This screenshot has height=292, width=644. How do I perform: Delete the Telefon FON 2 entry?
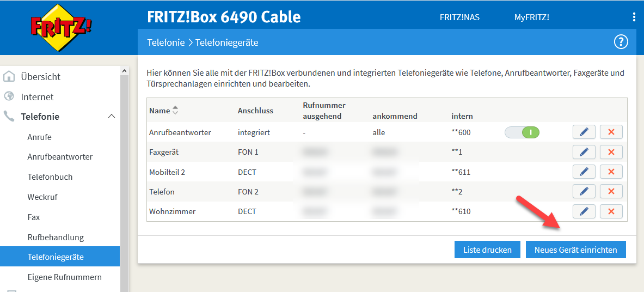[611, 192]
